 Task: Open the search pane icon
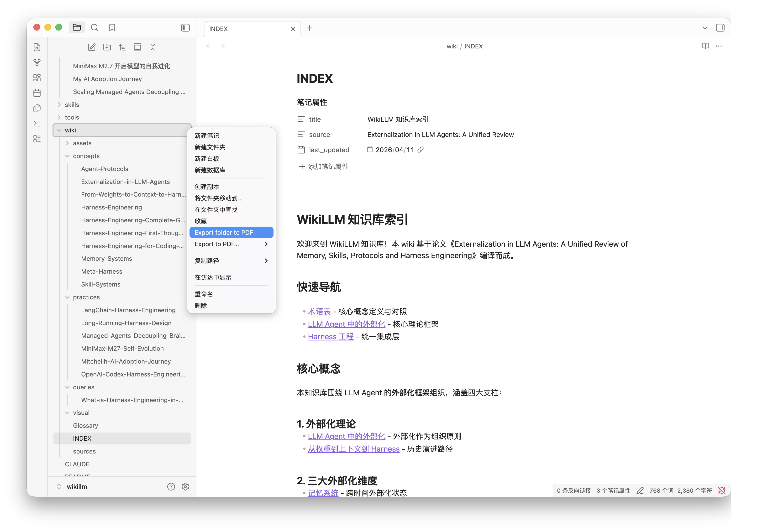point(95,28)
